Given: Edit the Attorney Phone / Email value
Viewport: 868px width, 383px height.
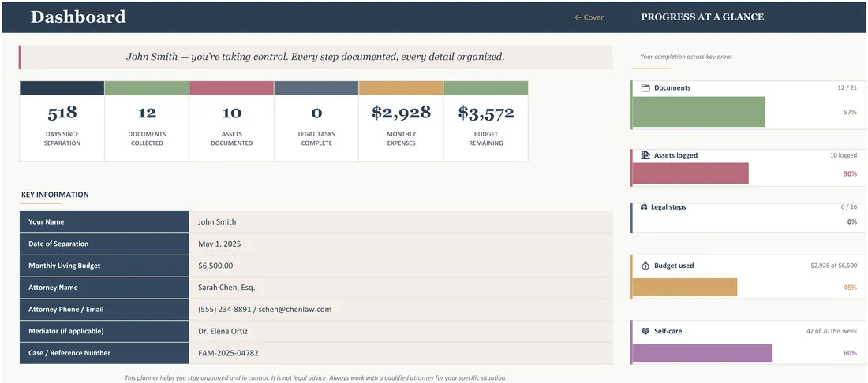Looking at the screenshot, I should tap(401, 310).
